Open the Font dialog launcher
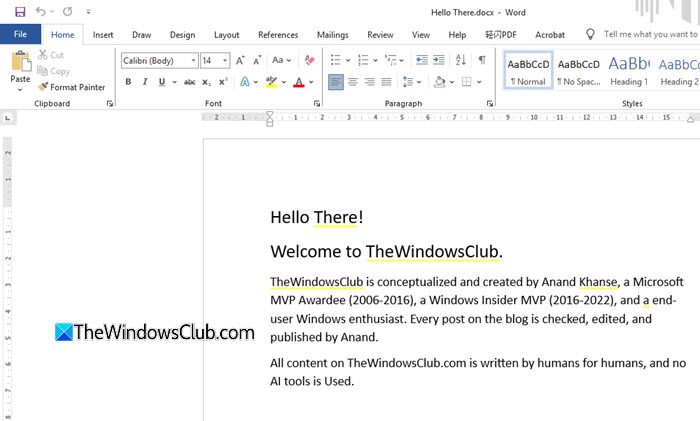This screenshot has width=700, height=421. (317, 104)
